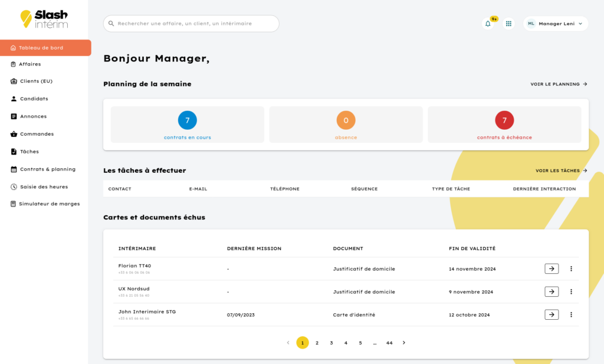Click the search field for affaires
604x364 pixels.
(x=191, y=24)
